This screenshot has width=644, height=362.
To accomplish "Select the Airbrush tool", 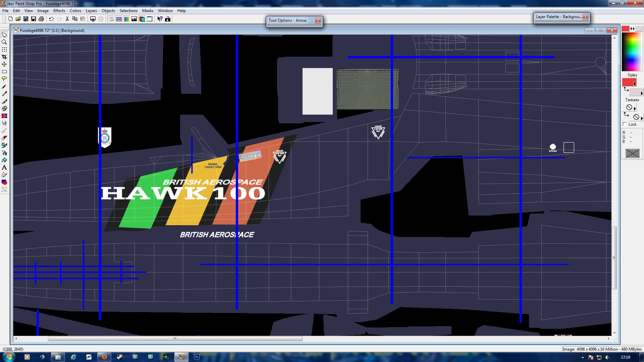I will pos(4,153).
